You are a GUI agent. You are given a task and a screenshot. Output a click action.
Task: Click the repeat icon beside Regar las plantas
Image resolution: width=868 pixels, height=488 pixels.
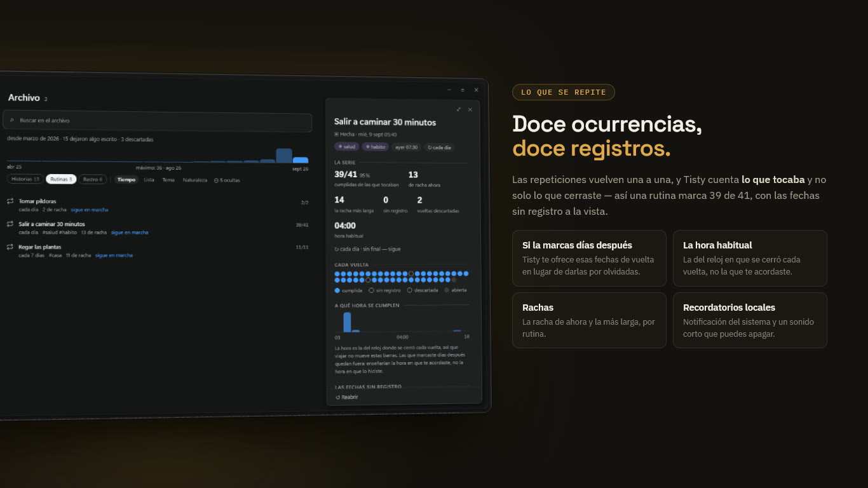[10, 247]
